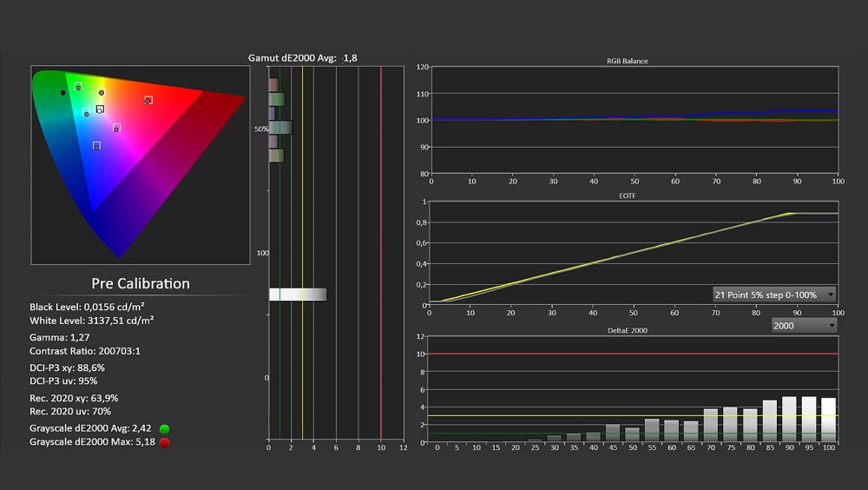Click 'Rec. 2020 xy: 63,9%' value
The width and height of the screenshot is (868, 490).
click(74, 398)
